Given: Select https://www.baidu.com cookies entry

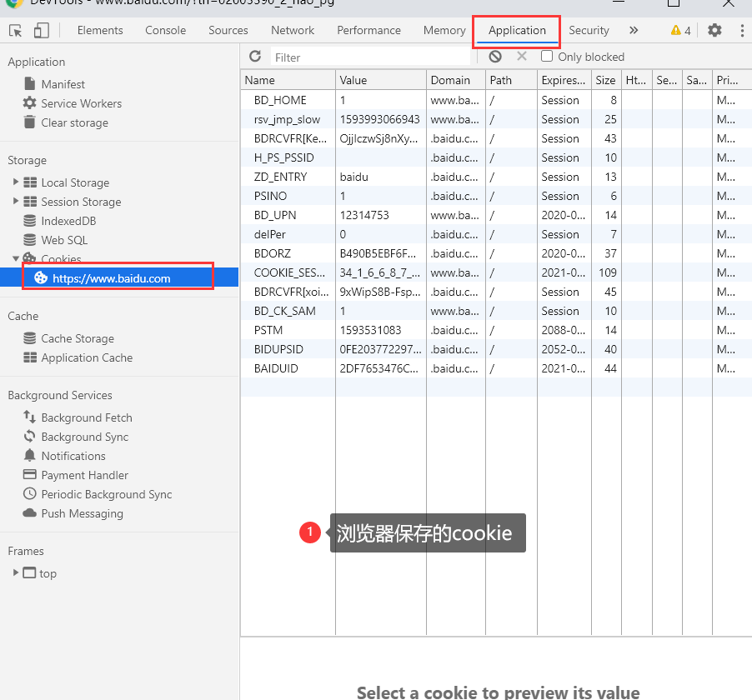Looking at the screenshot, I should [119, 277].
